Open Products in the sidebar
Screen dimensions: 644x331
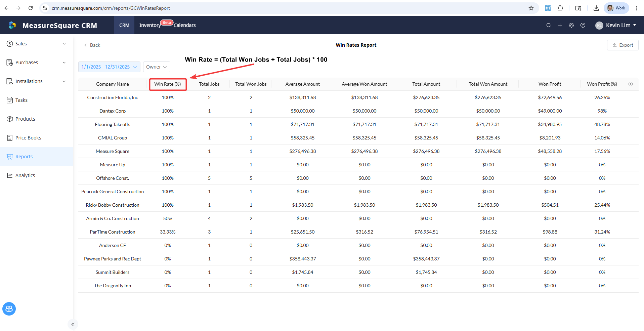coord(37,119)
